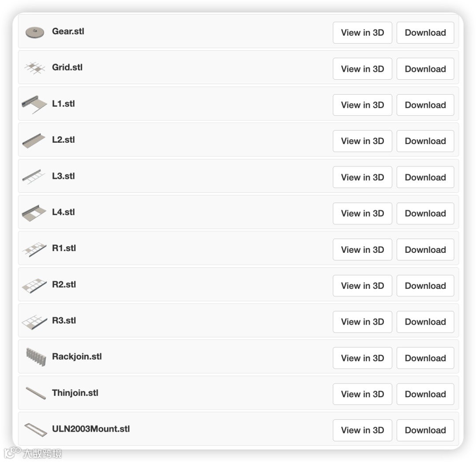Viewport: 476px width, 462px height.
Task: Download the ULN2003Mount.stl file
Action: [x=425, y=430]
